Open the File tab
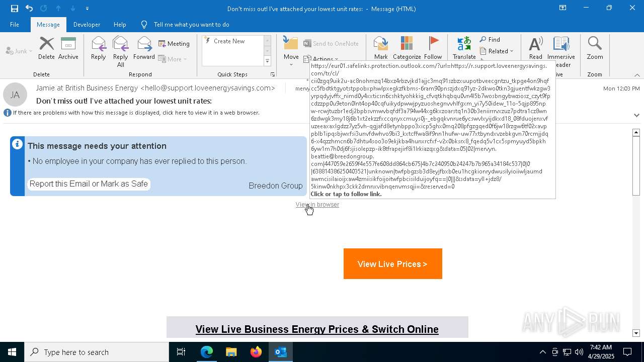The width and height of the screenshot is (644, 362). click(x=15, y=25)
